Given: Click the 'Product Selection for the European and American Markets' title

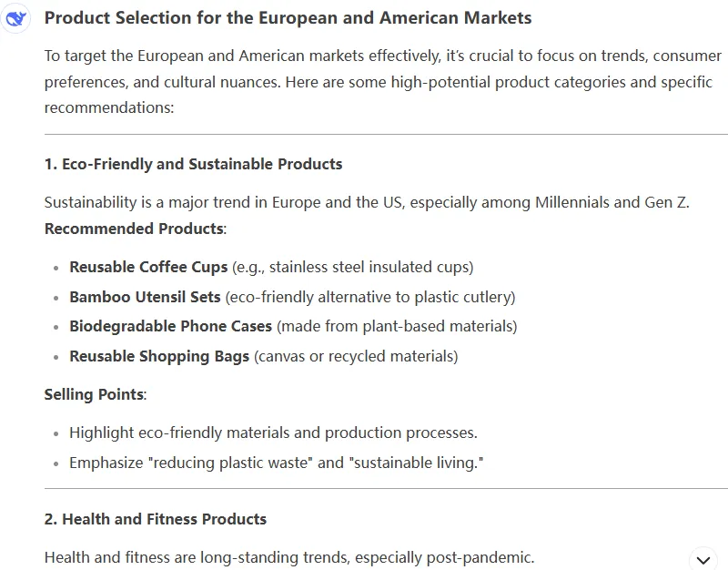Looking at the screenshot, I should coord(288,18).
